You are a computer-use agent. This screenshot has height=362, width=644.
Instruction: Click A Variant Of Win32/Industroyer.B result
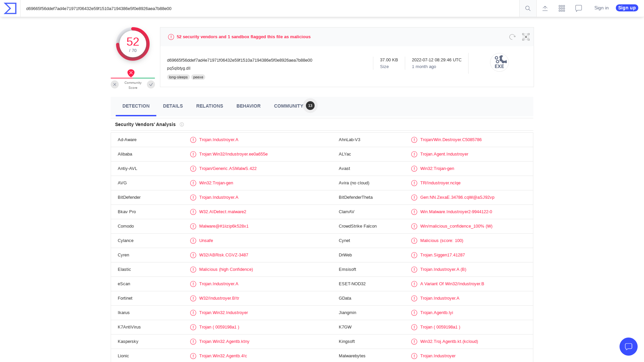click(x=452, y=284)
